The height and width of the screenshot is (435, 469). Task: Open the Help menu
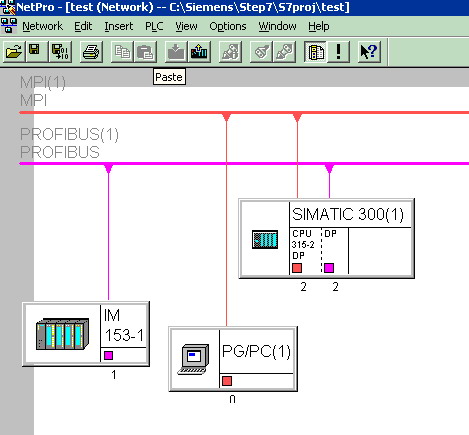click(x=319, y=26)
